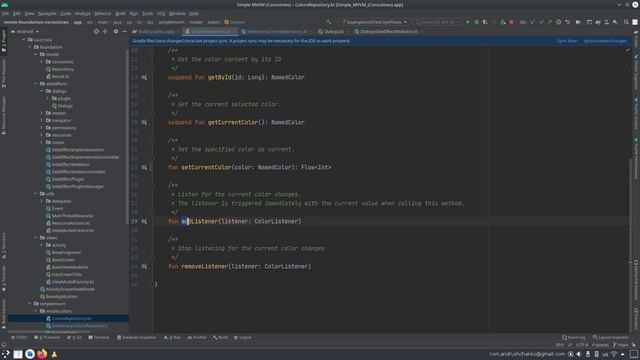Click the inspection checkmark at editor top-right
The width and height of the screenshot is (640, 360).
628,50
